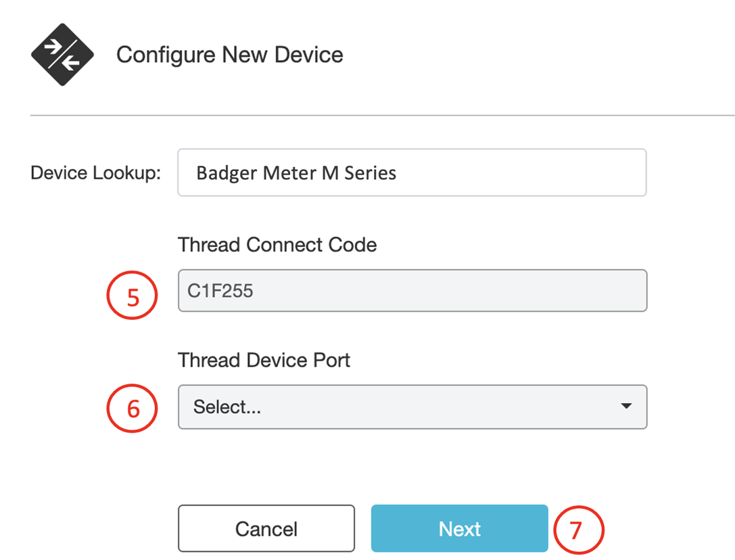Click the red circled number 6 marker
Viewport: 735px width, 560px height.
coord(132,408)
